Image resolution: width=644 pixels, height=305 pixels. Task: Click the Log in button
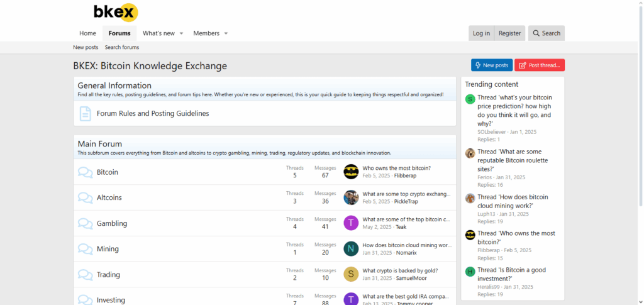coord(481,33)
